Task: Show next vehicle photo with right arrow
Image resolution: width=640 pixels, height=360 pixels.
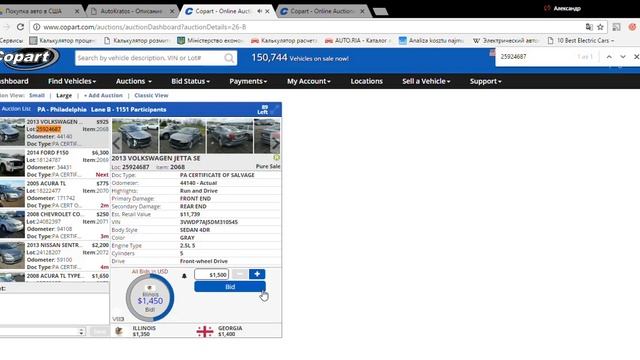Action: (x=276, y=143)
